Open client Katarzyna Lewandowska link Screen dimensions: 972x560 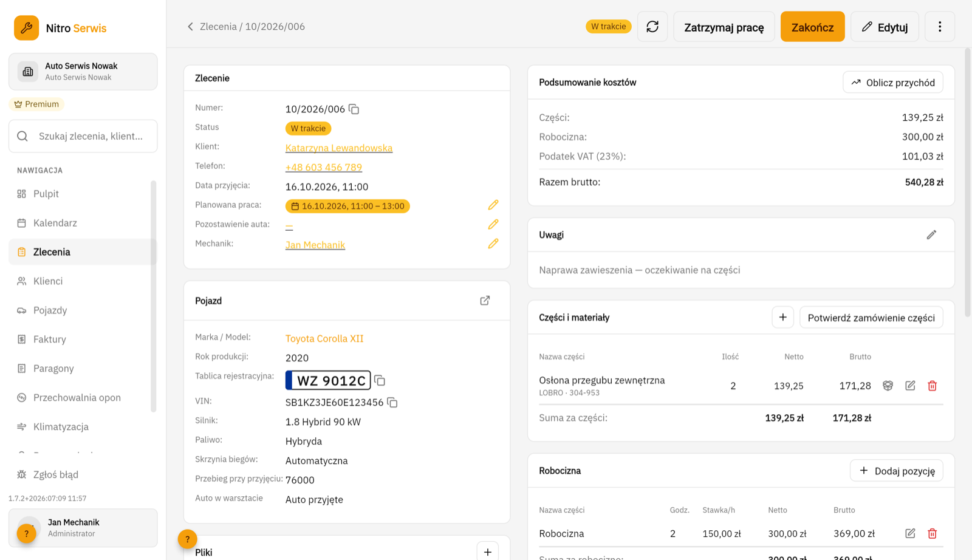[x=339, y=148]
